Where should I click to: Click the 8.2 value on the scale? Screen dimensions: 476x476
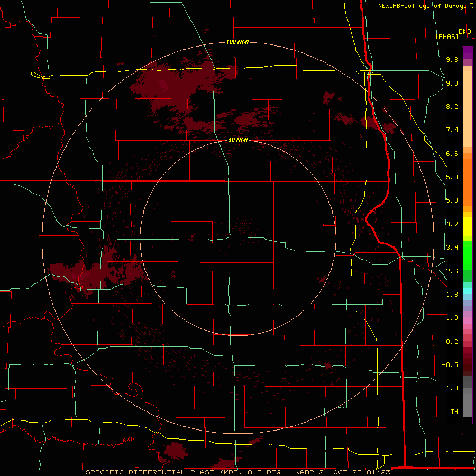click(452, 106)
